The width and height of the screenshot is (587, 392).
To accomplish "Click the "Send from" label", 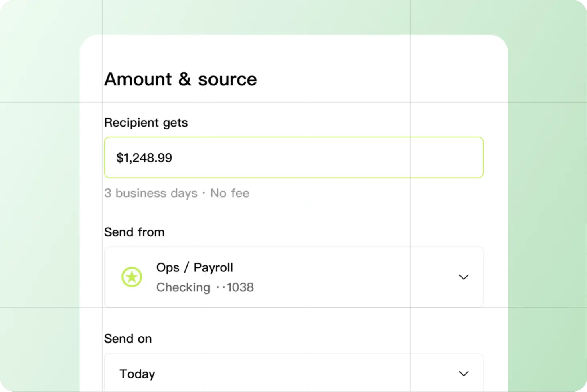I will pos(134,232).
